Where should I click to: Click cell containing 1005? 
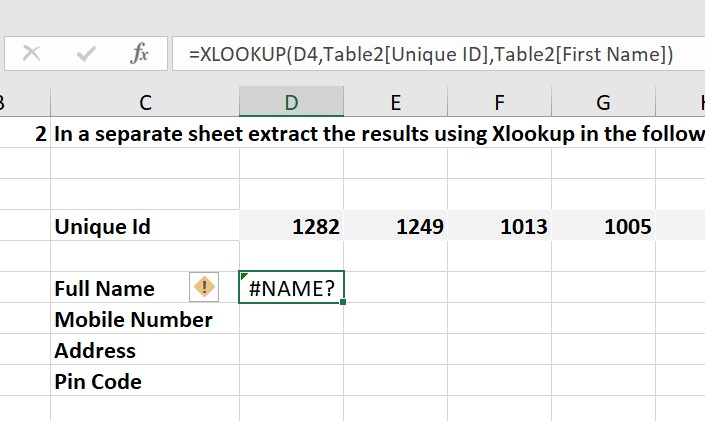tap(603, 227)
